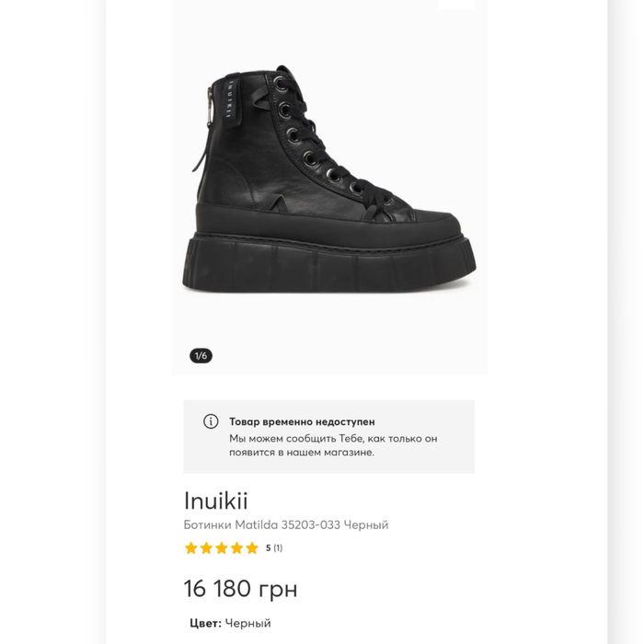Click the info icon in unavailable notice
The image size is (644, 644).
coord(211,421)
